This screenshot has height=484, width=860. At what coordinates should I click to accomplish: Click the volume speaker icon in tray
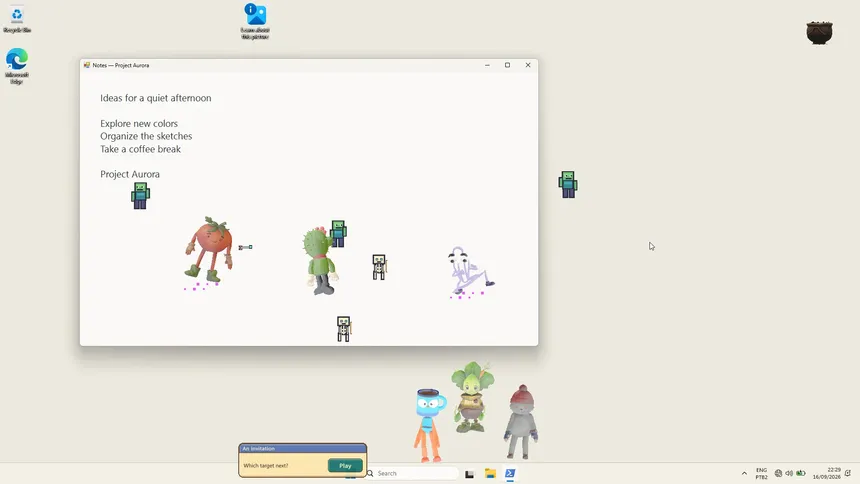click(789, 473)
